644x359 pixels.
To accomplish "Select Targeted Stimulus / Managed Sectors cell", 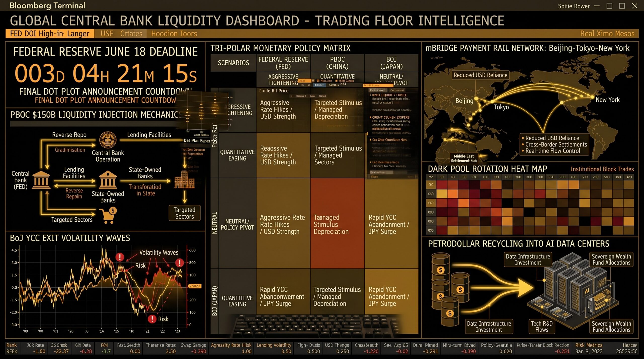I will point(337,155).
